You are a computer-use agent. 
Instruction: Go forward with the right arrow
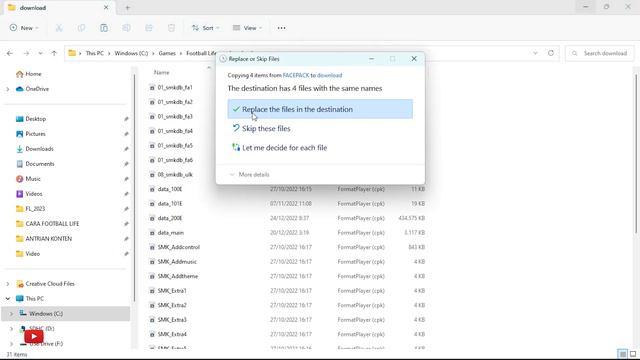tap(26, 53)
